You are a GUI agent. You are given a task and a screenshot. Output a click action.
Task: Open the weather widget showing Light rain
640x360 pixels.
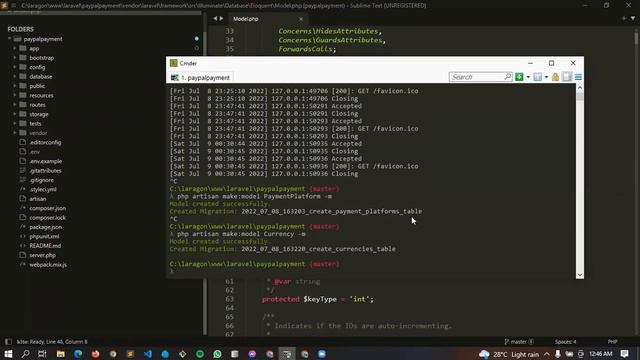[x=509, y=354]
